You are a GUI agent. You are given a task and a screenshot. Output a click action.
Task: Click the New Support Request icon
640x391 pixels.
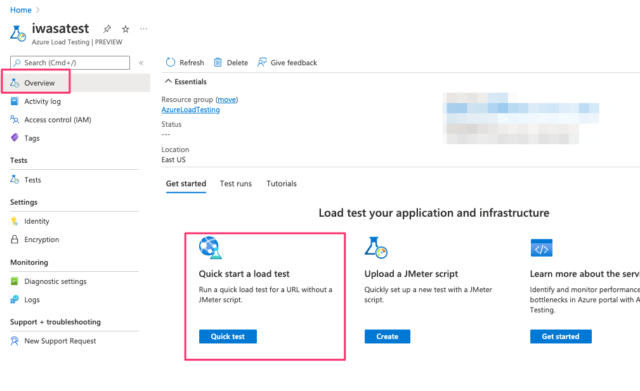[14, 341]
